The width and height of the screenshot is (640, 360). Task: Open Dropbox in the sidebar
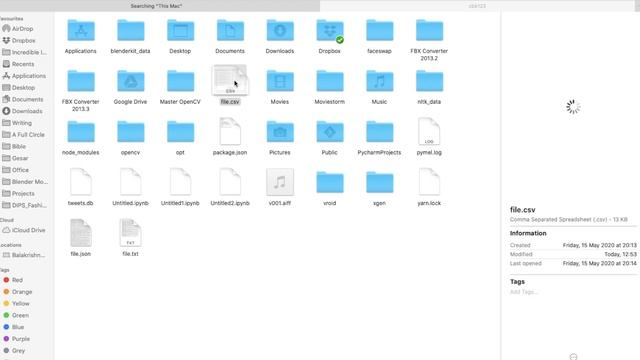coord(19,41)
